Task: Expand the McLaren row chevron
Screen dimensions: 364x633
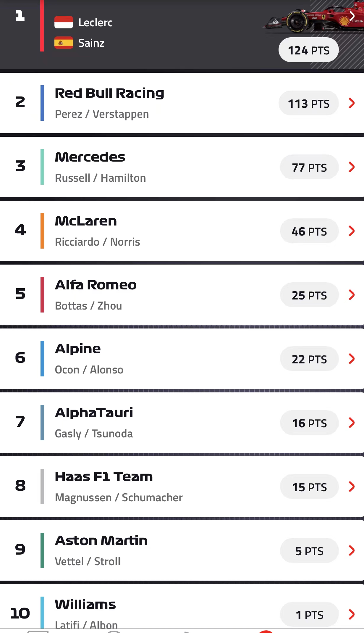Action: click(352, 231)
